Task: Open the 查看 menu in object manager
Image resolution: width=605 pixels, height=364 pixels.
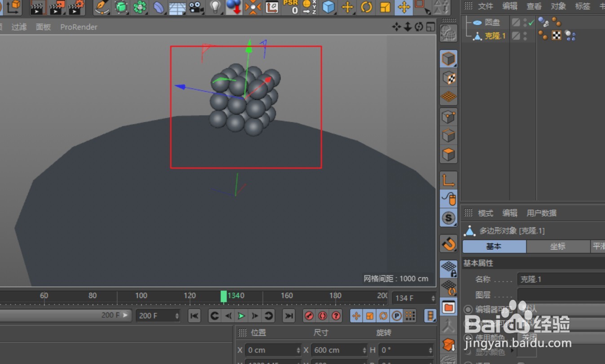Action: click(534, 6)
